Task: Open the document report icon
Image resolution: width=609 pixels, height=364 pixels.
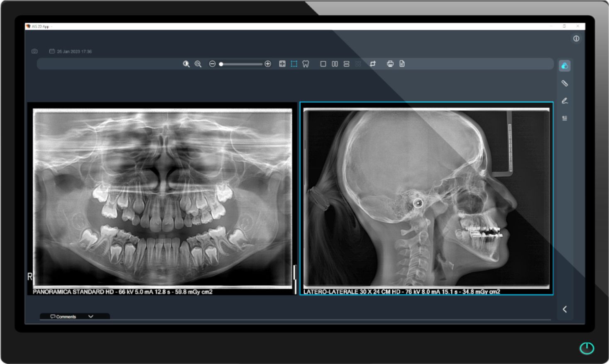Action: (402, 64)
